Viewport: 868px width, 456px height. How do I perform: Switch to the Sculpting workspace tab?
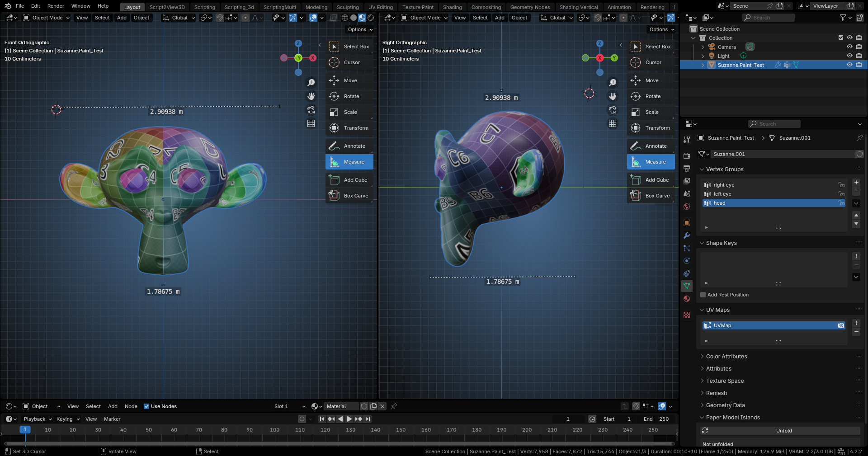pyautogui.click(x=348, y=7)
